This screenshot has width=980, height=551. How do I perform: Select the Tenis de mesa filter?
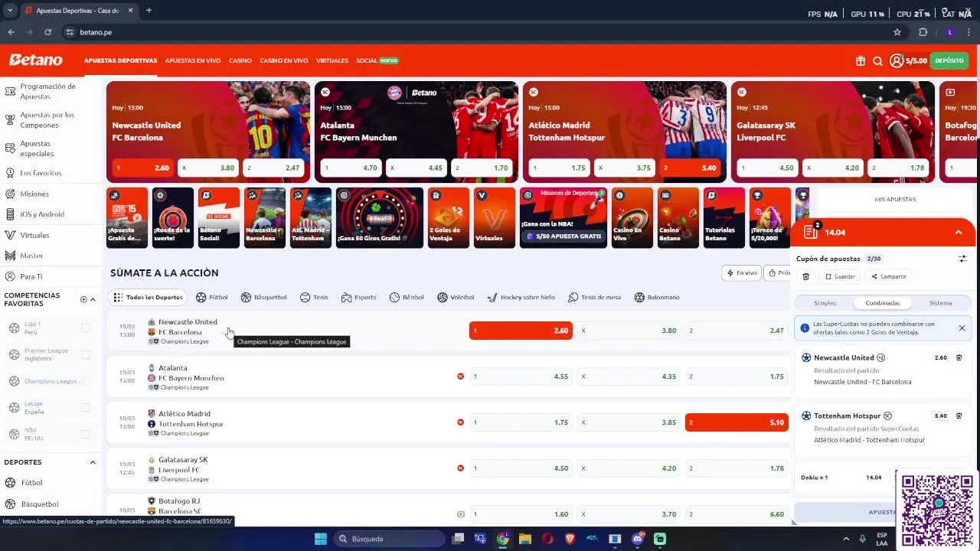click(x=594, y=297)
